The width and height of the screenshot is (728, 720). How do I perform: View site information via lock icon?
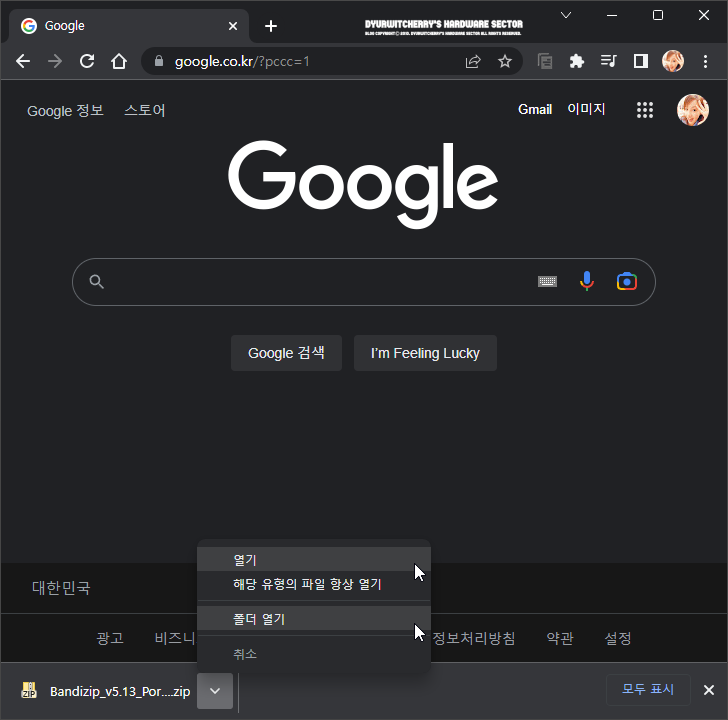159,61
